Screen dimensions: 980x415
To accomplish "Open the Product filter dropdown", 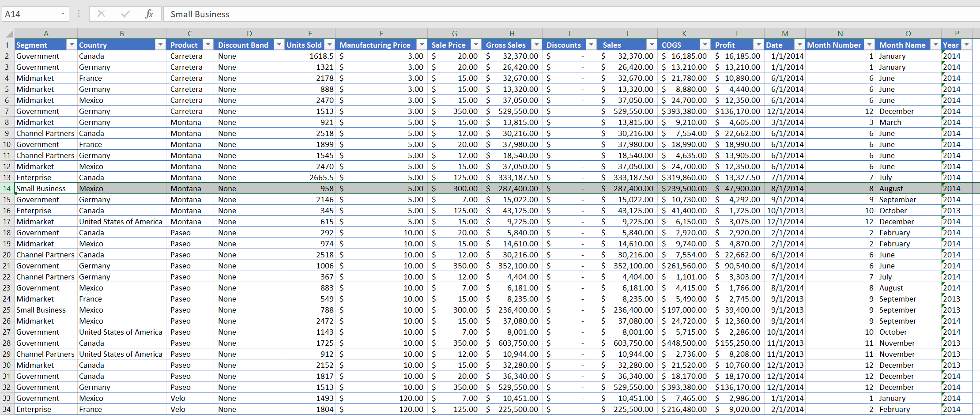I will [208, 45].
